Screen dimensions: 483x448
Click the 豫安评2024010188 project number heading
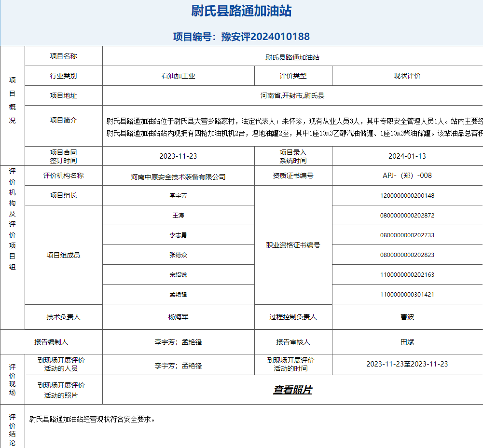click(241, 37)
